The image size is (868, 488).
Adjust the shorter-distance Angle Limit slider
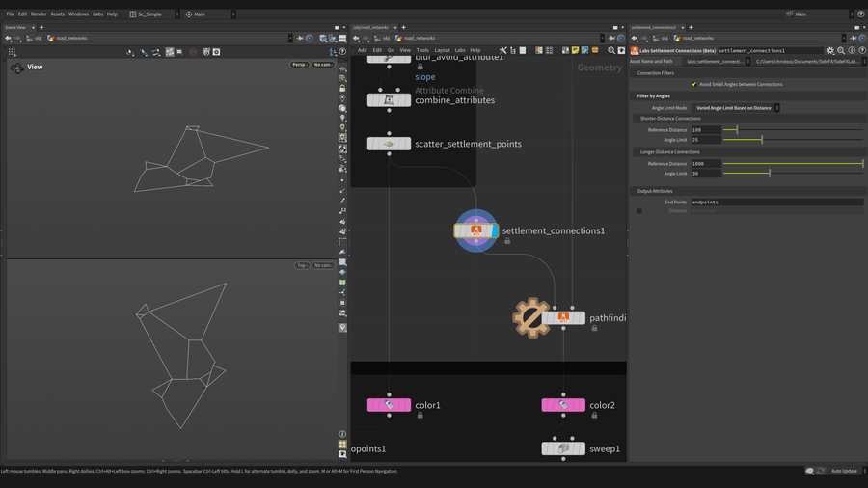click(x=762, y=140)
